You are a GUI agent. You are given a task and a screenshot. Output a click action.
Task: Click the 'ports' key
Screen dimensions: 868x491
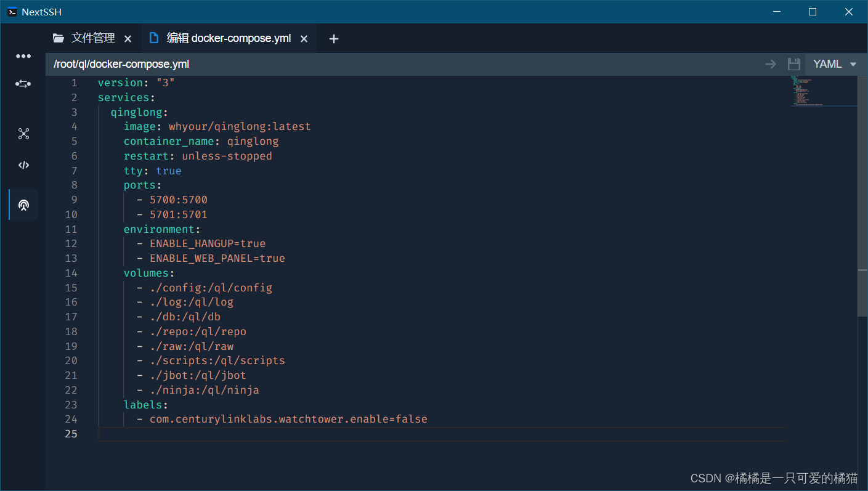pyautogui.click(x=140, y=185)
